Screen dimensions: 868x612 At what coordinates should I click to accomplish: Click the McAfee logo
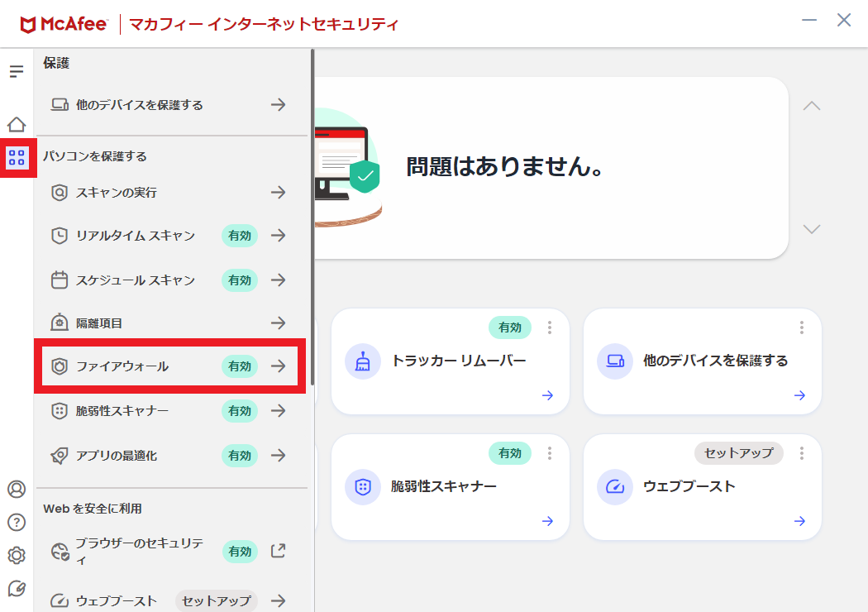point(63,24)
